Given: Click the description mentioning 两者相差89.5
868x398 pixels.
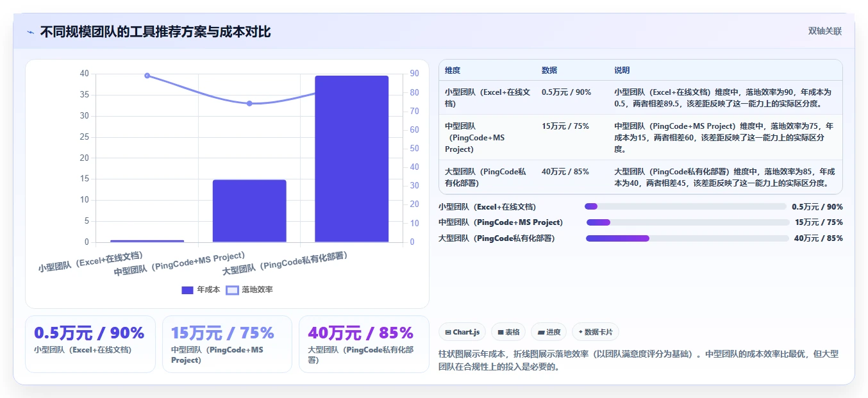Looking at the screenshot, I should pos(724,97).
